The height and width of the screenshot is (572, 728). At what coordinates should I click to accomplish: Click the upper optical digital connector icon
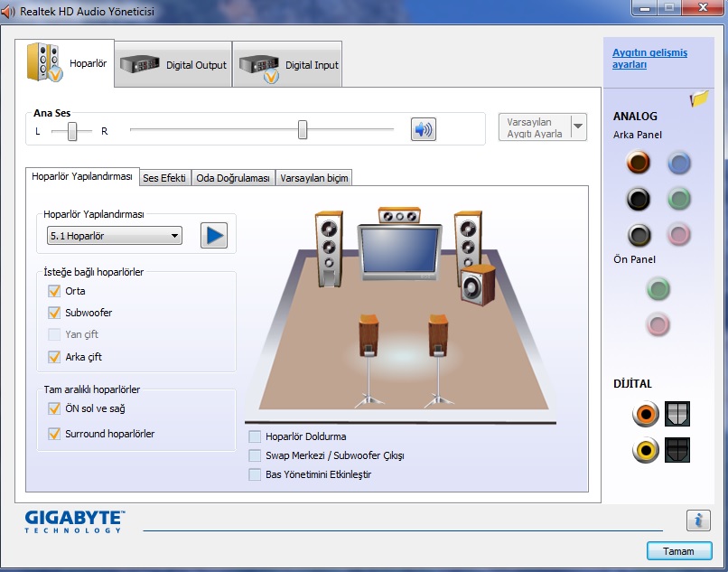(677, 414)
